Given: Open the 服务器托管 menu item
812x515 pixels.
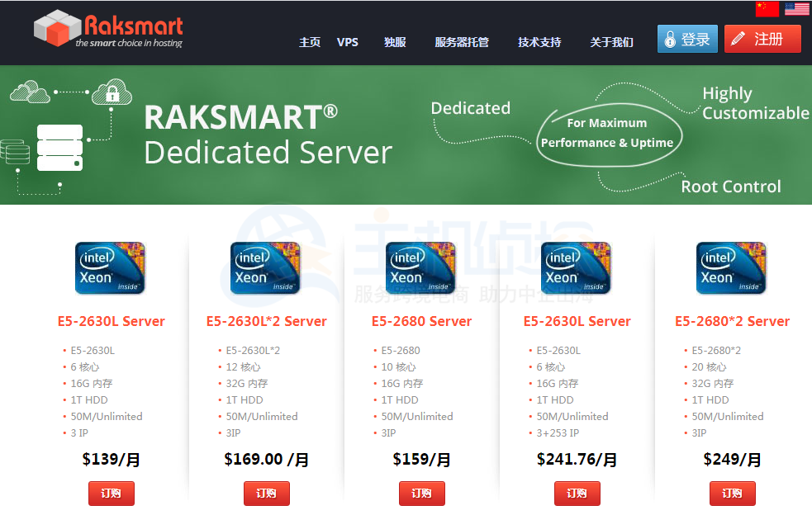Looking at the screenshot, I should click(x=462, y=42).
